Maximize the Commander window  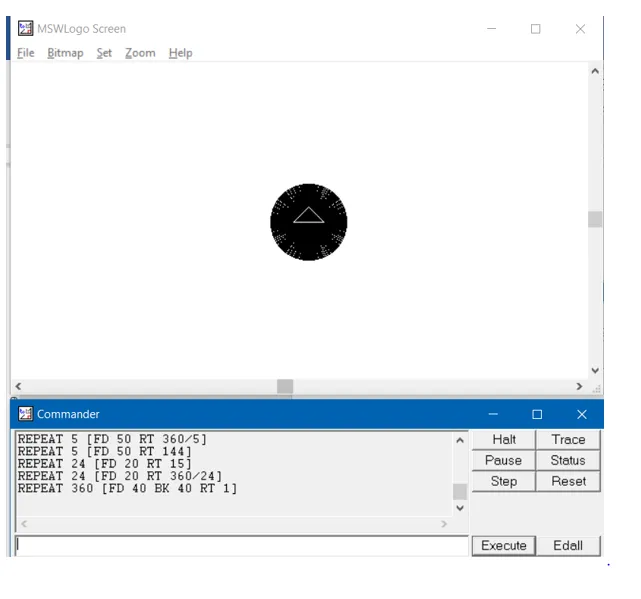[x=537, y=414]
